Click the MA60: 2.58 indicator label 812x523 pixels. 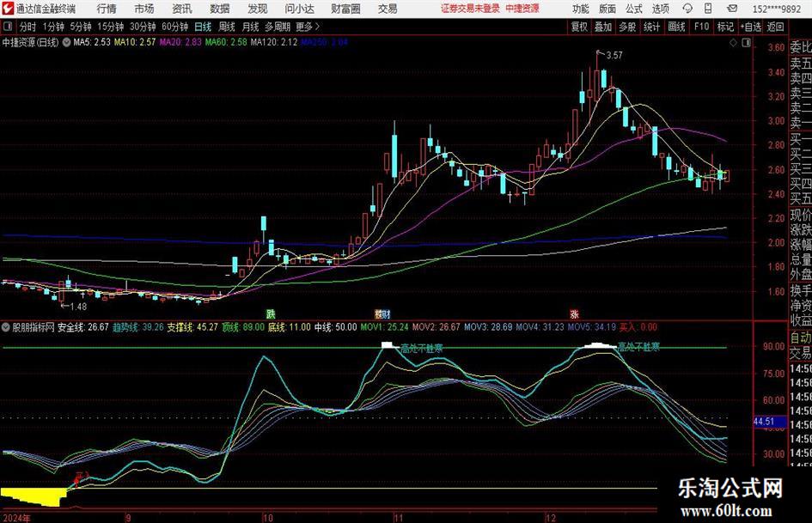pyautogui.click(x=226, y=42)
